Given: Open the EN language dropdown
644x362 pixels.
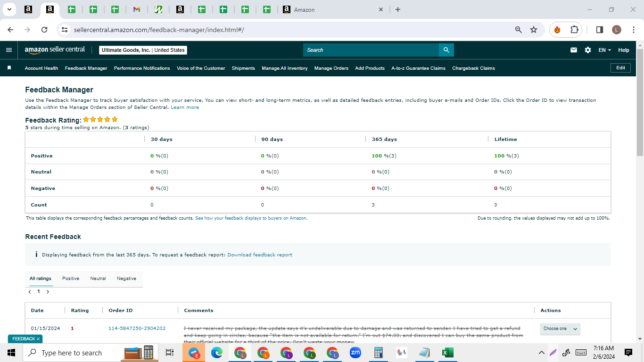Looking at the screenshot, I should [x=605, y=50].
